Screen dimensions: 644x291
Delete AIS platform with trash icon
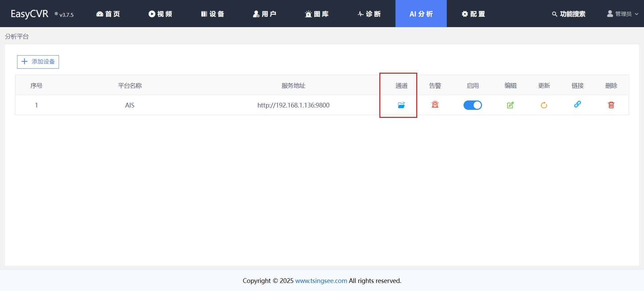point(611,105)
